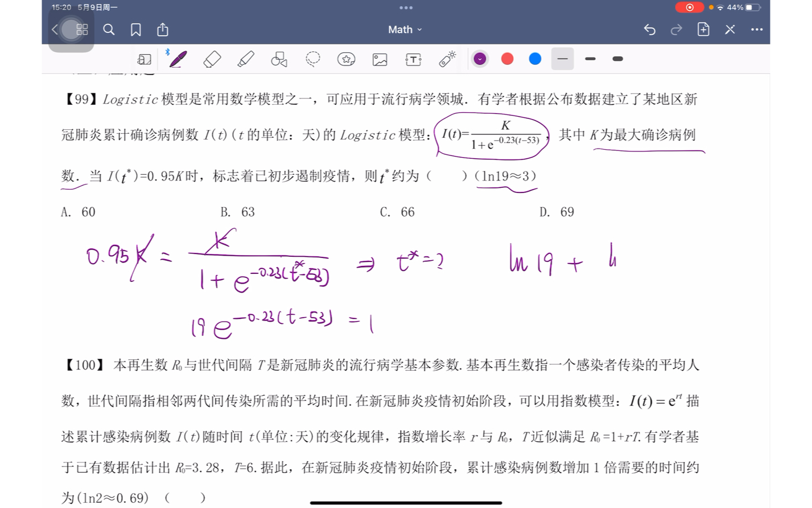
Task: Select the red ink color swatch
Action: pyautogui.click(x=507, y=59)
